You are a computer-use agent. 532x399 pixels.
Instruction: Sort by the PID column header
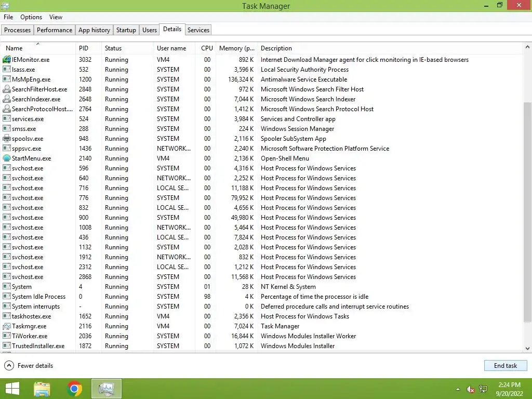coord(88,48)
